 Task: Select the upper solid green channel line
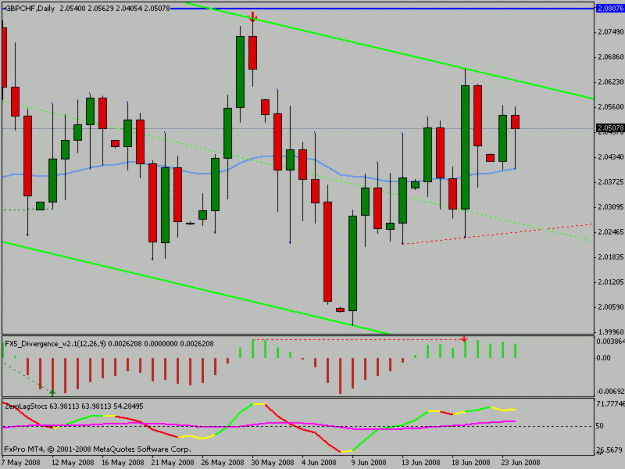[391, 52]
